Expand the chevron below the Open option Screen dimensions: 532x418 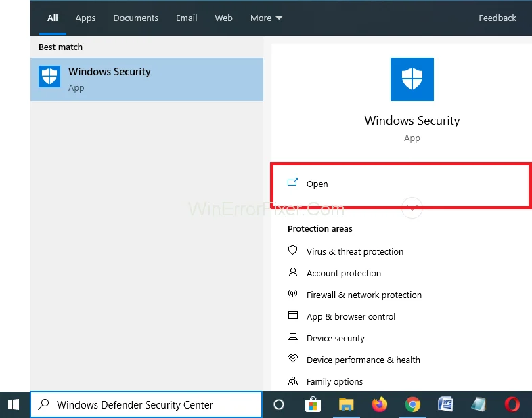pyautogui.click(x=412, y=207)
